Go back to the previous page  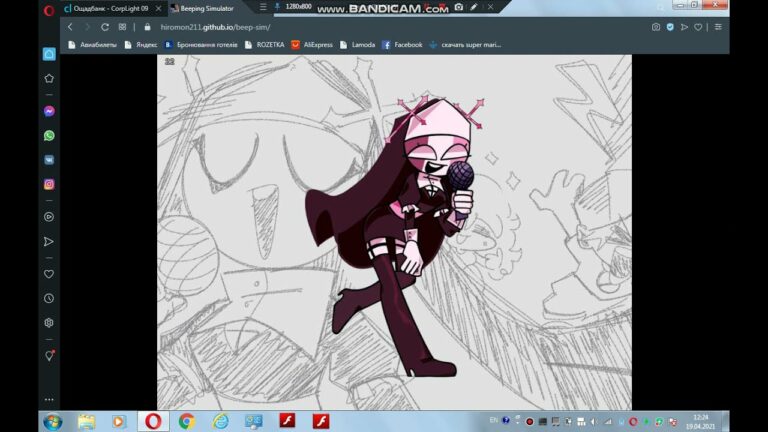[x=71, y=27]
